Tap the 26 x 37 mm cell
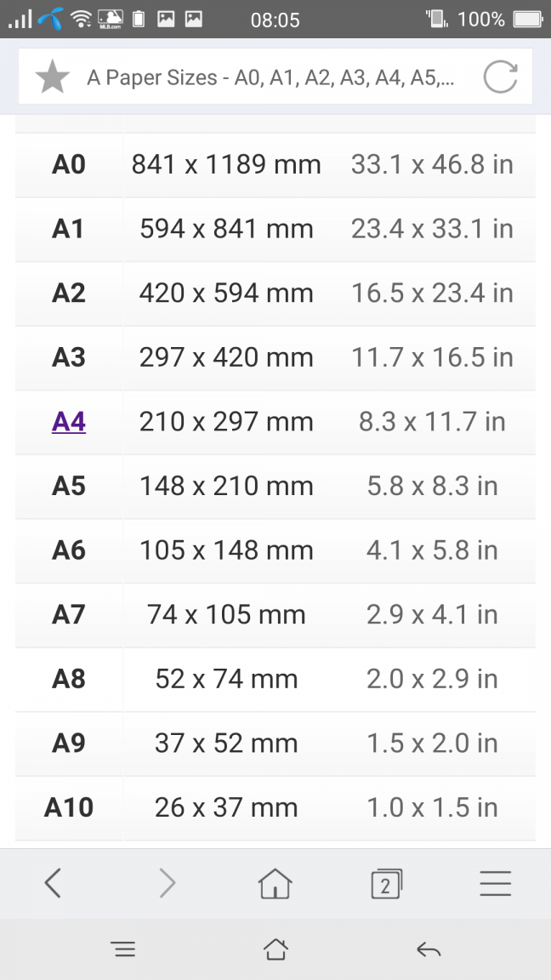Screen dimensions: 551x980 (x=226, y=807)
